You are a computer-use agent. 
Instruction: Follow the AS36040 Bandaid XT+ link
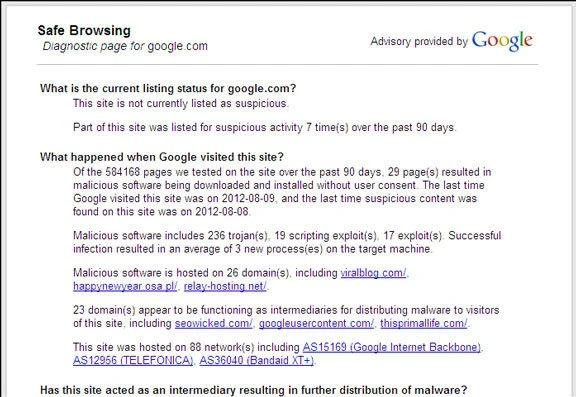256,361
